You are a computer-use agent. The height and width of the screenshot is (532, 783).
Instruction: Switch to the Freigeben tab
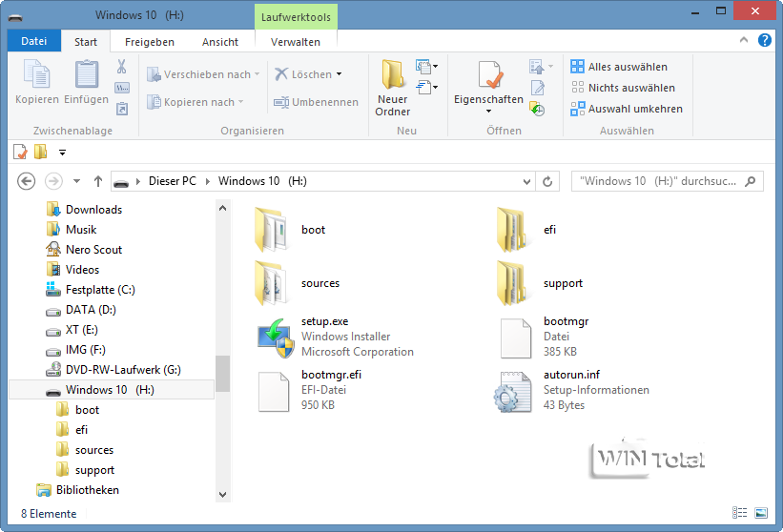[x=150, y=42]
